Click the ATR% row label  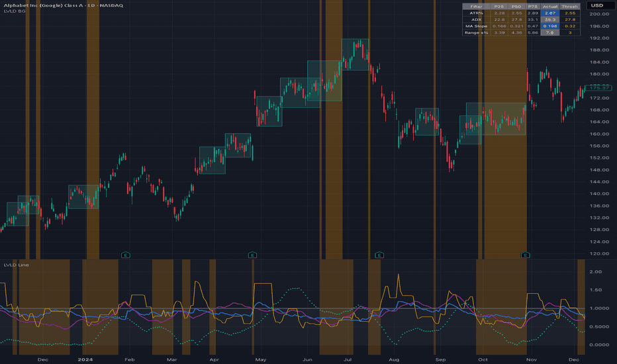coord(476,13)
